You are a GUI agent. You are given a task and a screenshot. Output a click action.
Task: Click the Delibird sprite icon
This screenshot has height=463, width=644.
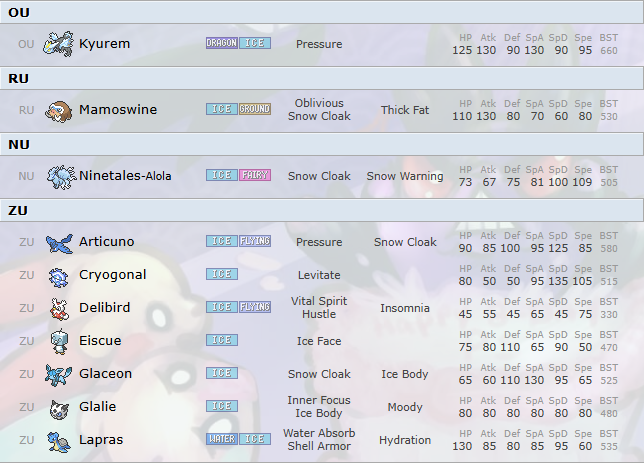pyautogui.click(x=59, y=309)
